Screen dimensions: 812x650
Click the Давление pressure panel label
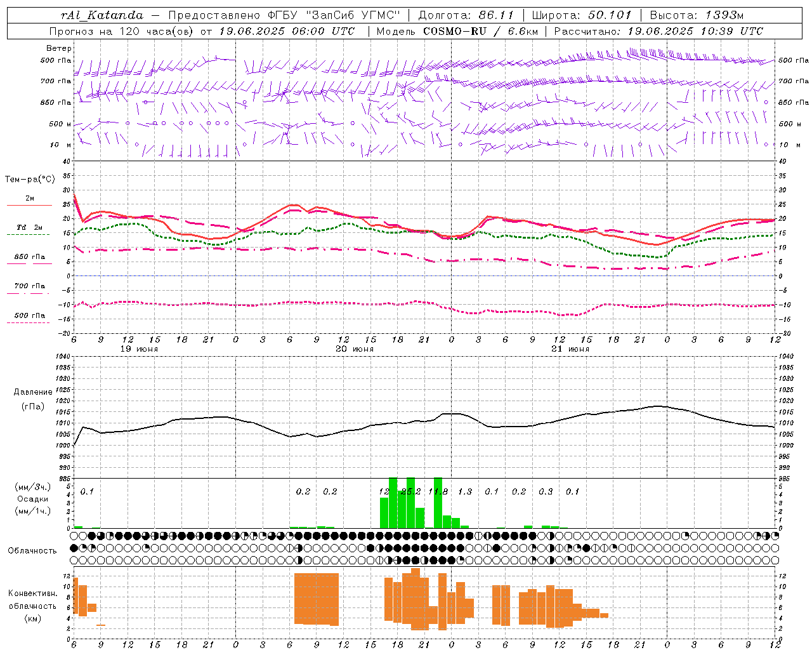tap(33, 392)
